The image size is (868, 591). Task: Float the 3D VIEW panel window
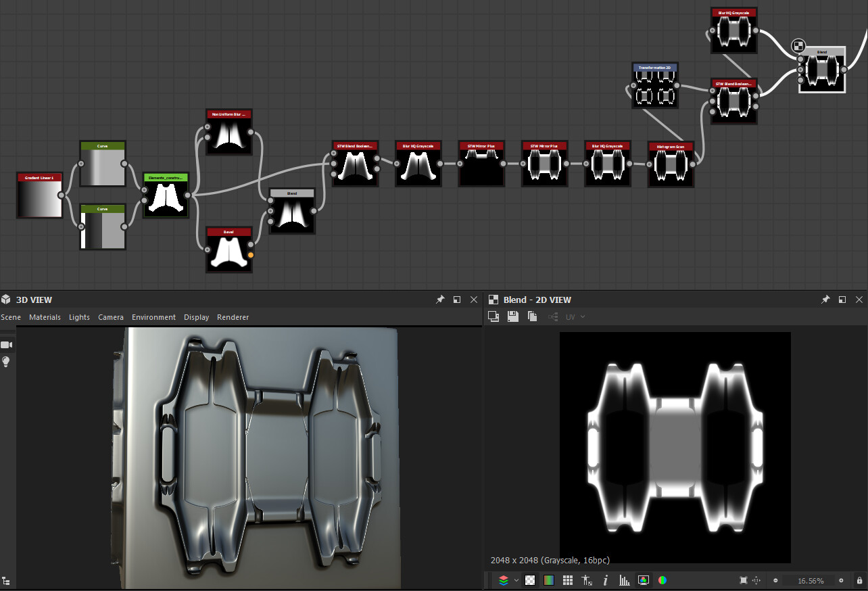click(457, 300)
